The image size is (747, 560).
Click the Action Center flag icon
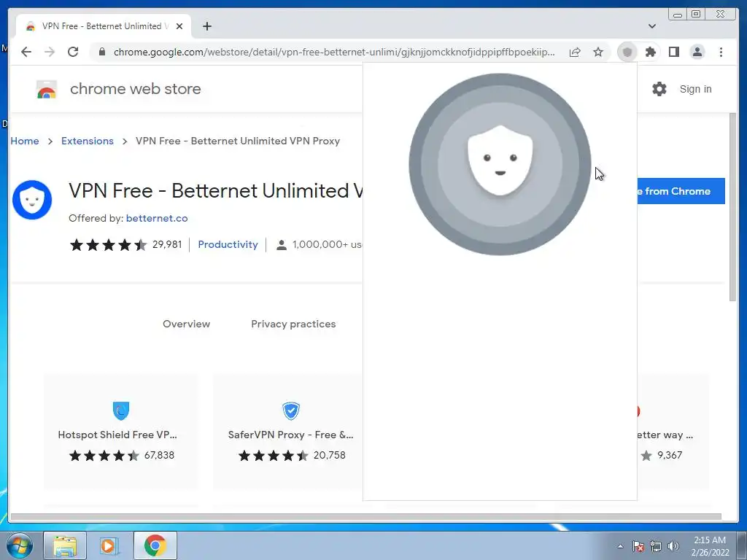point(638,546)
